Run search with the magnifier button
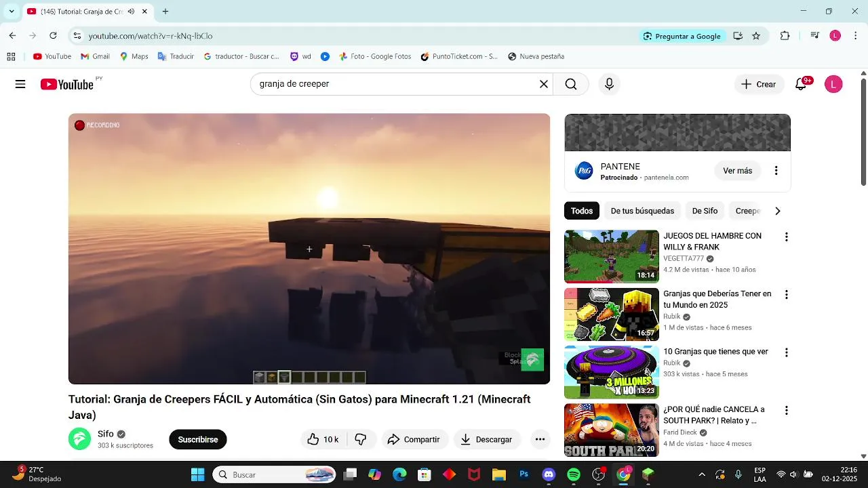The image size is (868, 488). click(571, 84)
